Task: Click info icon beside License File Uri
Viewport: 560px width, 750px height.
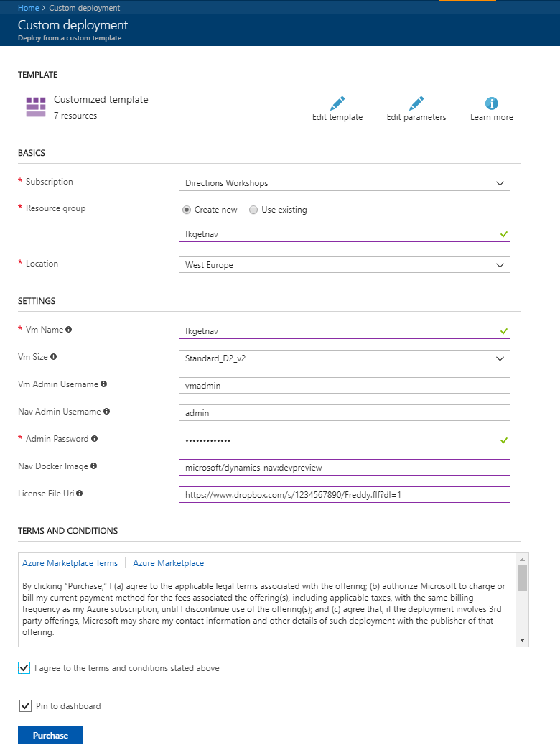Action: [80, 494]
